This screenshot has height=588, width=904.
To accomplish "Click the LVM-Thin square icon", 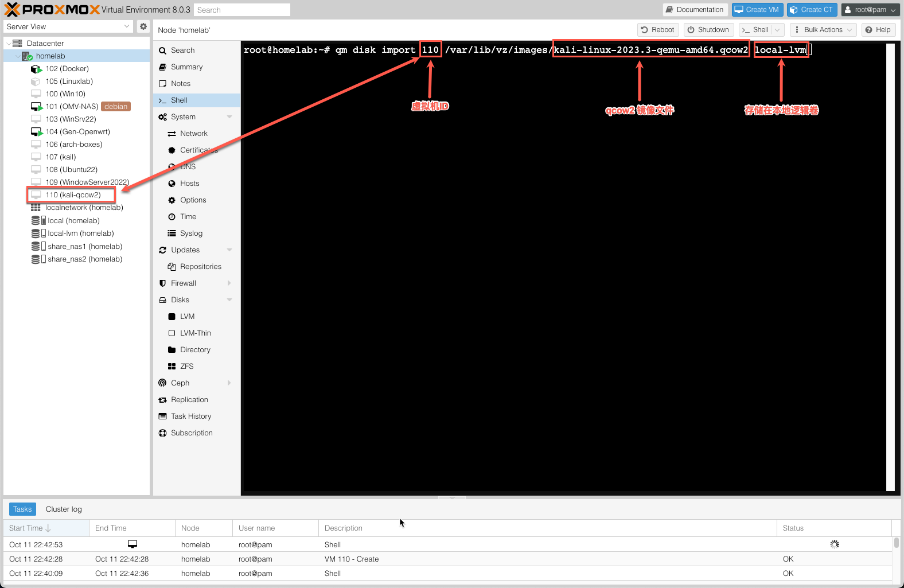I will click(x=172, y=333).
